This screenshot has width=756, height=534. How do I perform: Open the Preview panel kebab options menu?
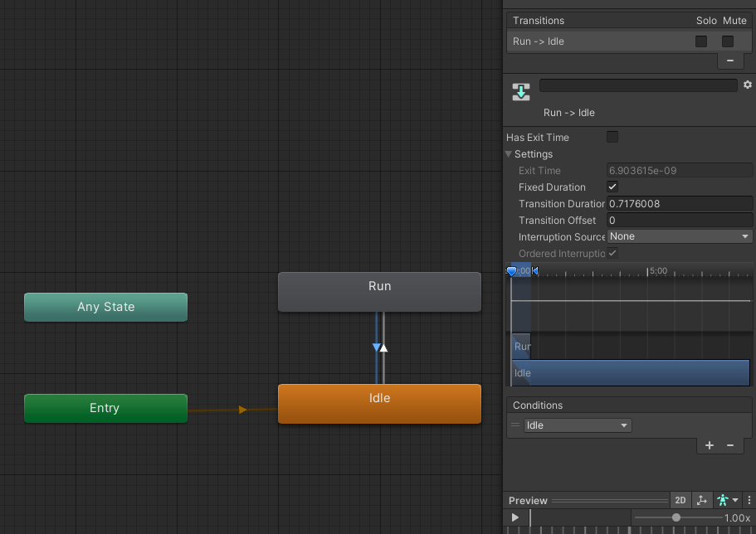click(x=749, y=500)
